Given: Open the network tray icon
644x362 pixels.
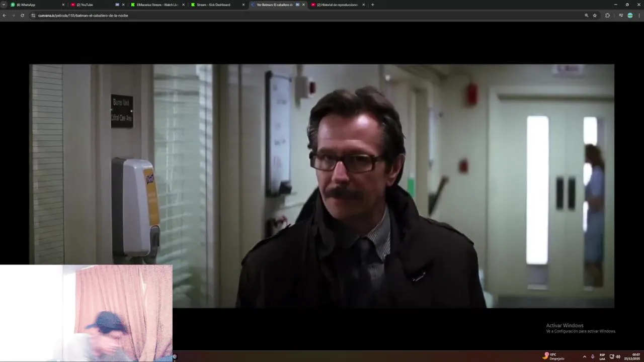Looking at the screenshot, I should click(x=612, y=356).
